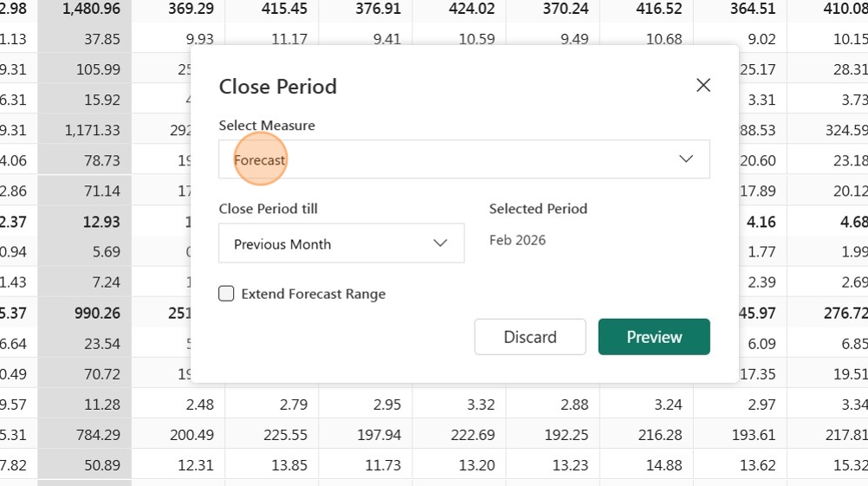Click the Forecast measure field
Screen dimensions: 868x486
(464, 159)
